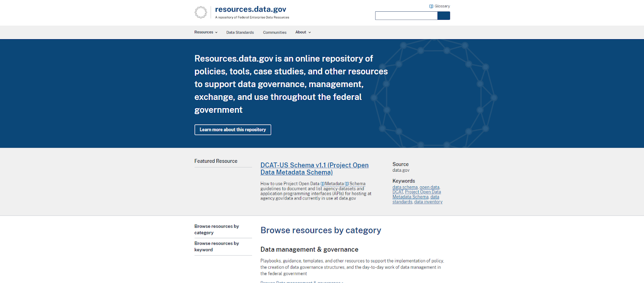Click the 'Browse resources by category' main heading

tap(321, 230)
